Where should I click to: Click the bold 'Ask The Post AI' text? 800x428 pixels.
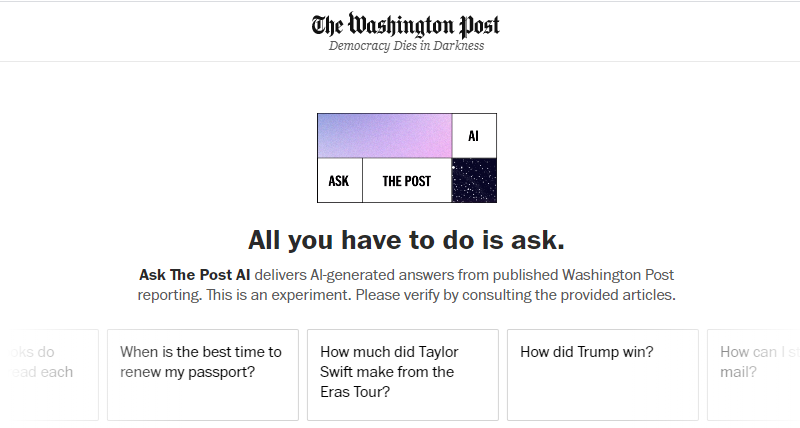[194, 274]
